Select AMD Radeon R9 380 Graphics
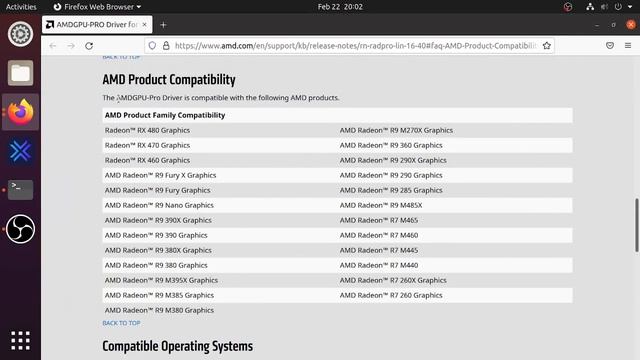Screen dimensions: 640x360 (156, 265)
